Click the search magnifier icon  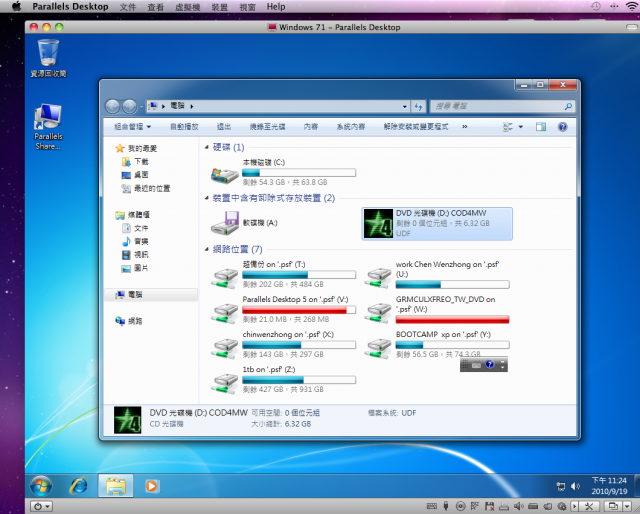click(x=568, y=107)
